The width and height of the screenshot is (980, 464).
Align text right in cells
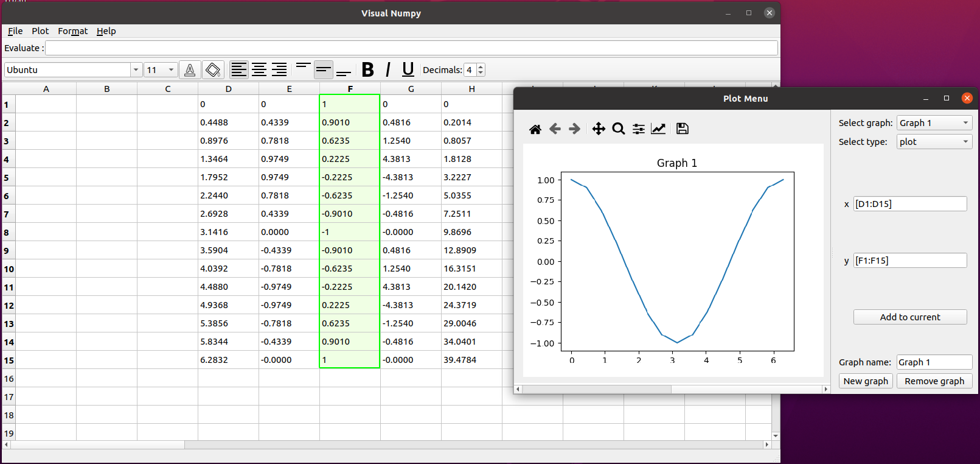tap(279, 70)
